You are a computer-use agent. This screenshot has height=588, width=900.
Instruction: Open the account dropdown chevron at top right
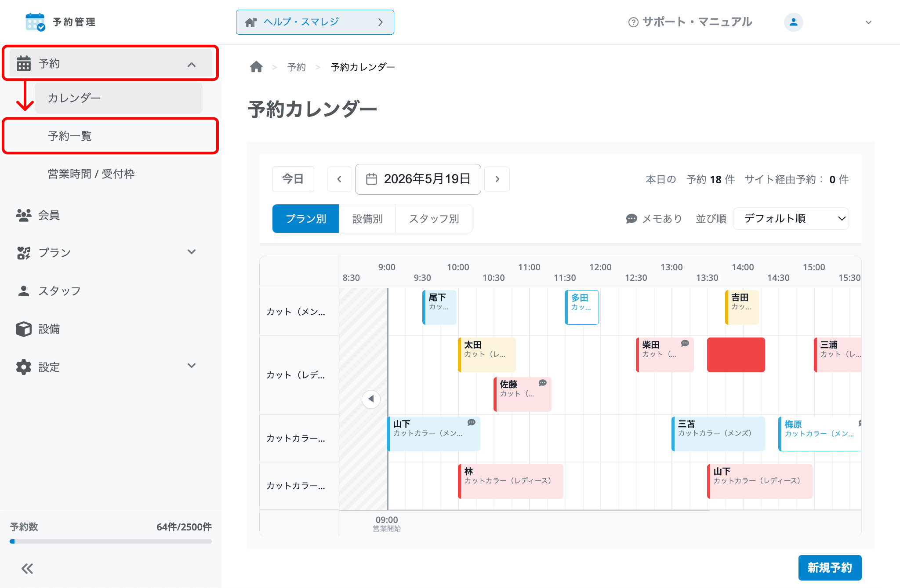(x=868, y=22)
